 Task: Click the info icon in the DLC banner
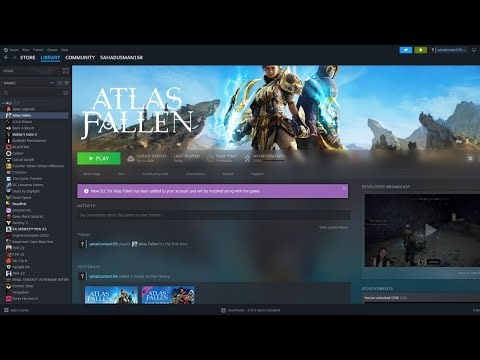(x=86, y=191)
